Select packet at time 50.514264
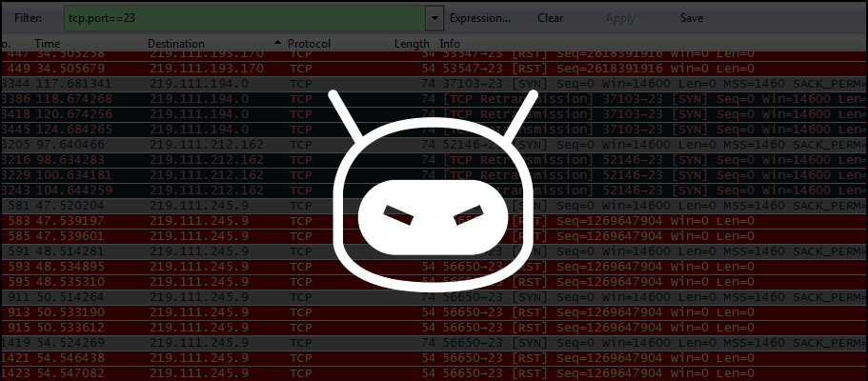 point(434,297)
